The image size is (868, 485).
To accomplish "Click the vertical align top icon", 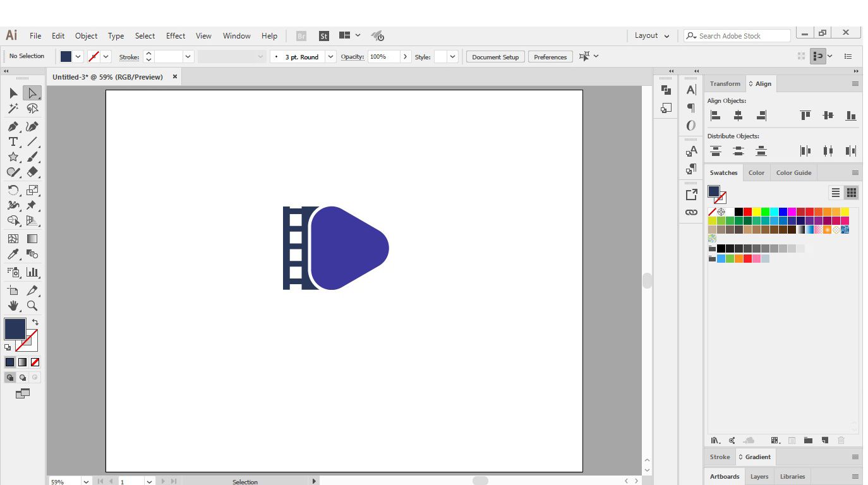I will (x=805, y=116).
